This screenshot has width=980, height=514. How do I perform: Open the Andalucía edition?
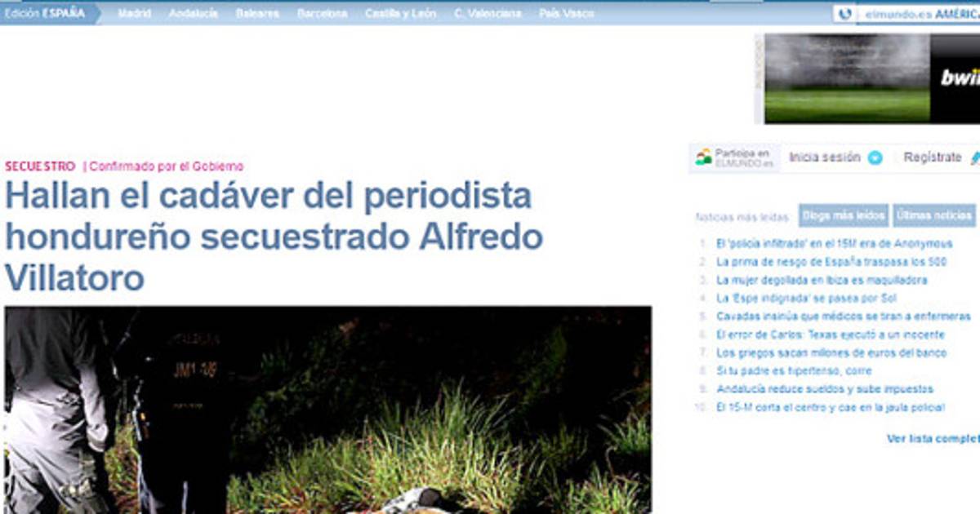193,14
